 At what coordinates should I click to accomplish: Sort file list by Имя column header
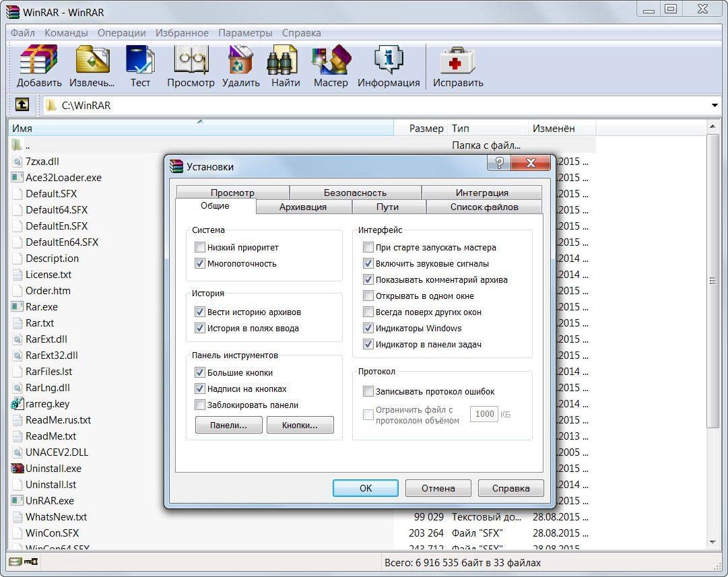tap(201, 128)
